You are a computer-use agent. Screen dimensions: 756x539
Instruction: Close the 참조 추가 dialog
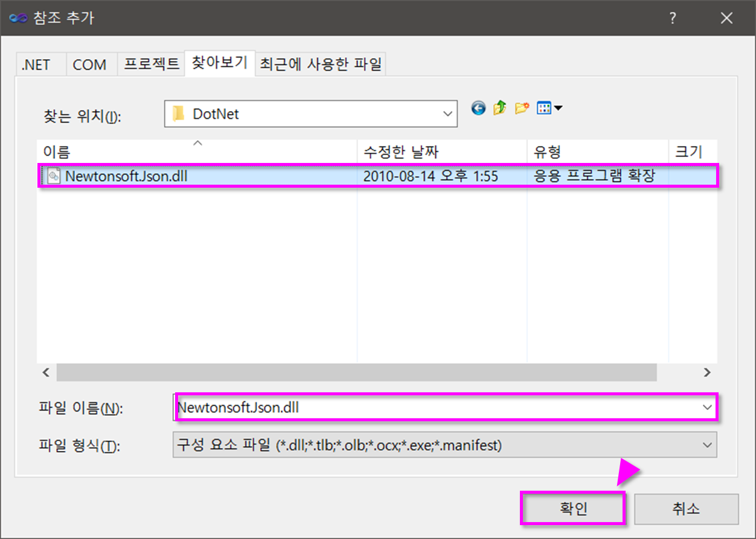pyautogui.click(x=727, y=18)
